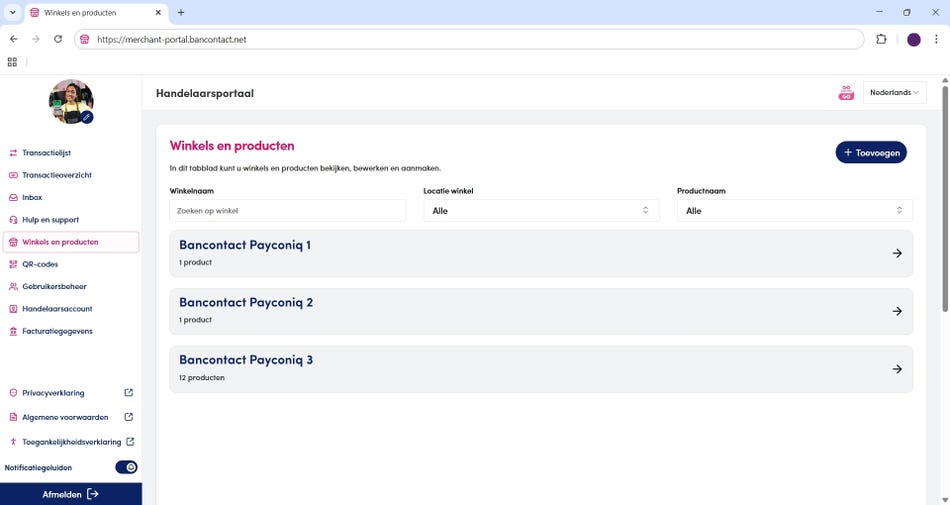Open Algemene voorwaarden external link icon
Viewport: 950px width, 505px height.
coord(128,417)
